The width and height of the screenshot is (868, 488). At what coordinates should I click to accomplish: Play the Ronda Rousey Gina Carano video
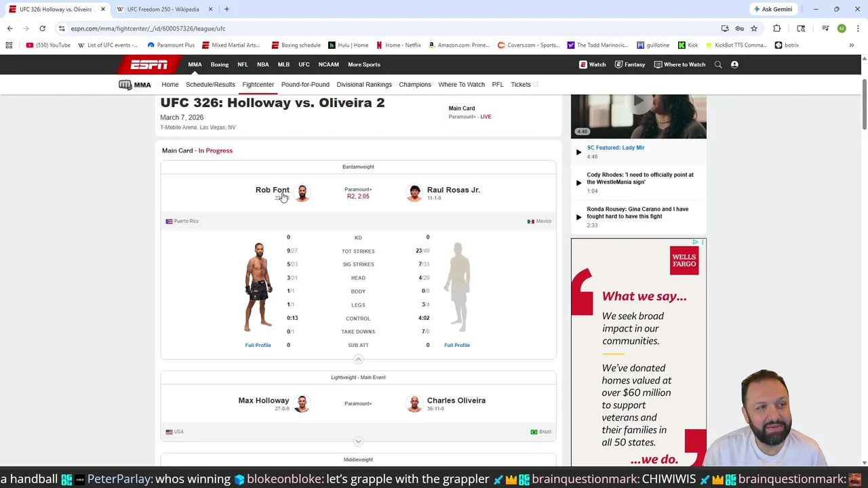[x=578, y=217]
